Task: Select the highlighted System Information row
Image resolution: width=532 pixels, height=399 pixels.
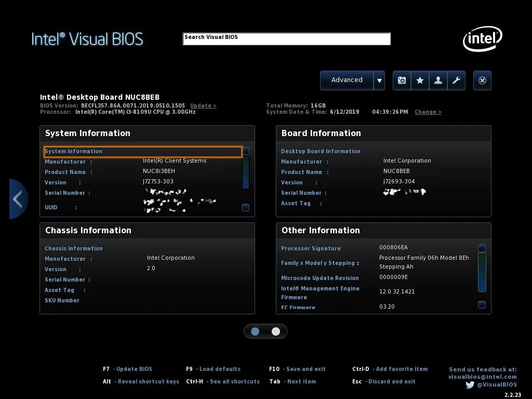Action: pos(143,152)
